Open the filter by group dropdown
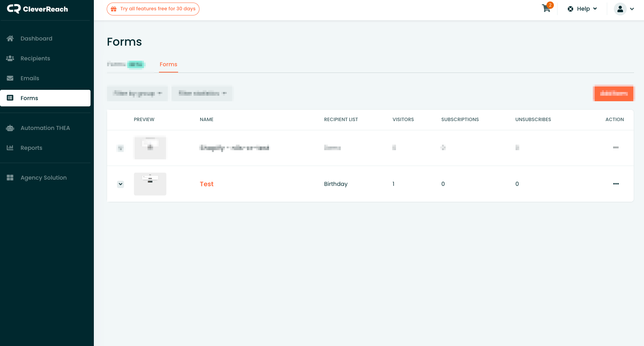 pos(137,93)
